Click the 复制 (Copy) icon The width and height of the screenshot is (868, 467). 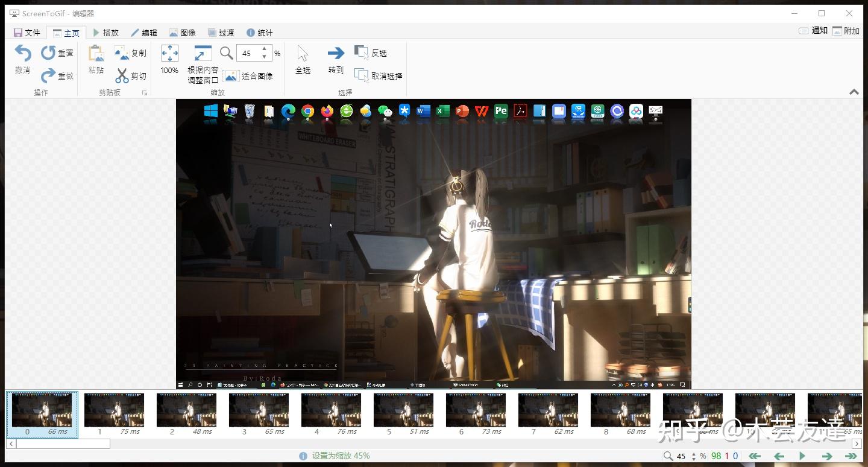(122, 53)
